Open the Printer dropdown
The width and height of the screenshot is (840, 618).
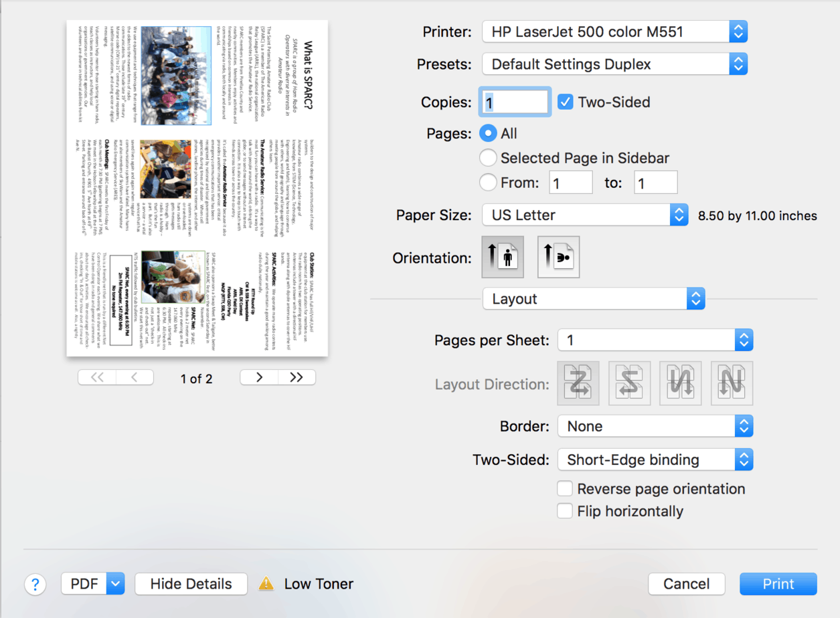(614, 31)
